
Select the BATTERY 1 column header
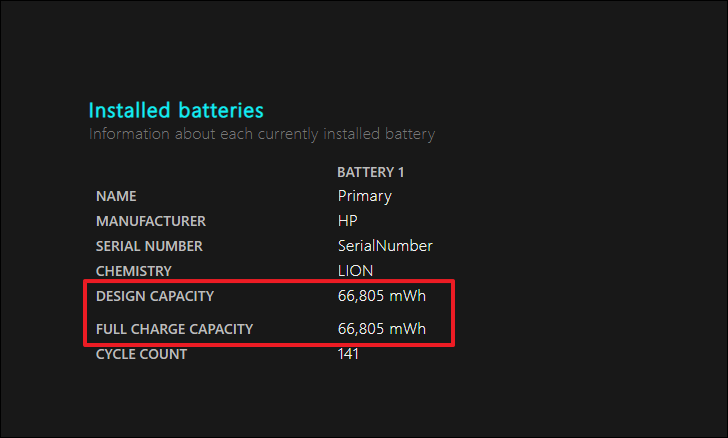pyautogui.click(x=370, y=172)
